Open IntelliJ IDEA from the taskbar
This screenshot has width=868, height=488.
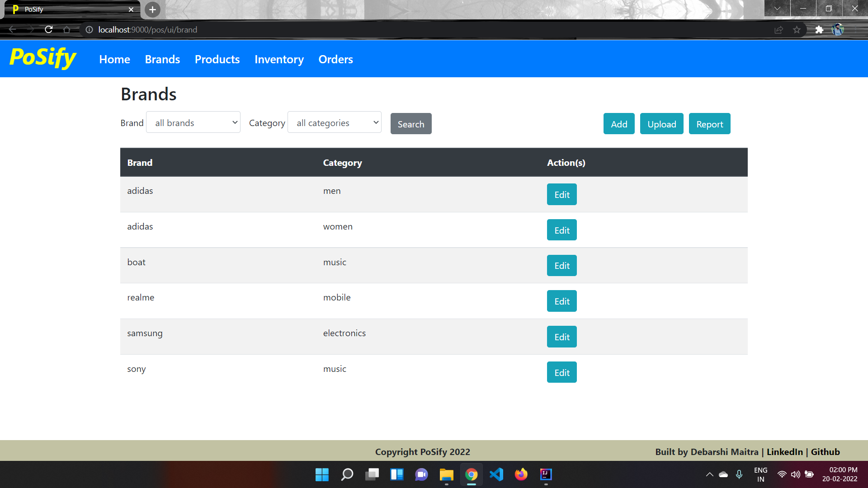(546, 474)
